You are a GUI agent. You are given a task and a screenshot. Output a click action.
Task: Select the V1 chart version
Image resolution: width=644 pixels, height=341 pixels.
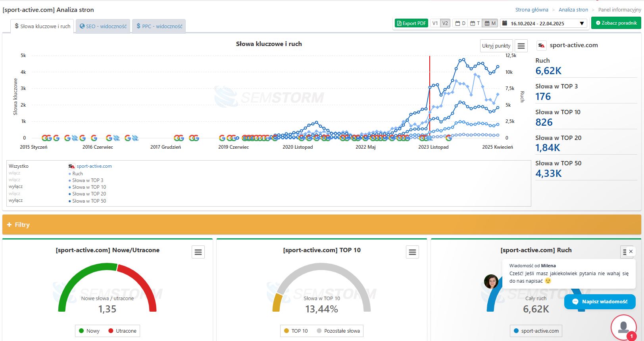pyautogui.click(x=435, y=23)
